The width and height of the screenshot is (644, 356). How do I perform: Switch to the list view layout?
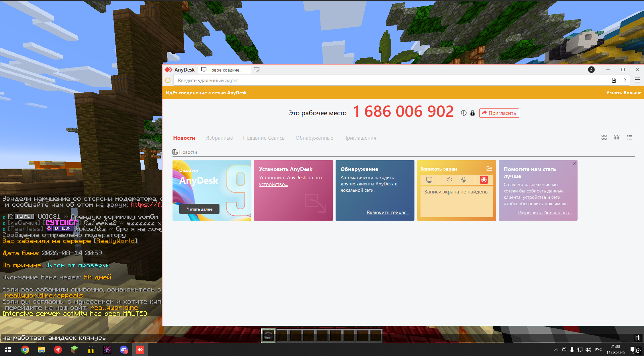point(630,137)
